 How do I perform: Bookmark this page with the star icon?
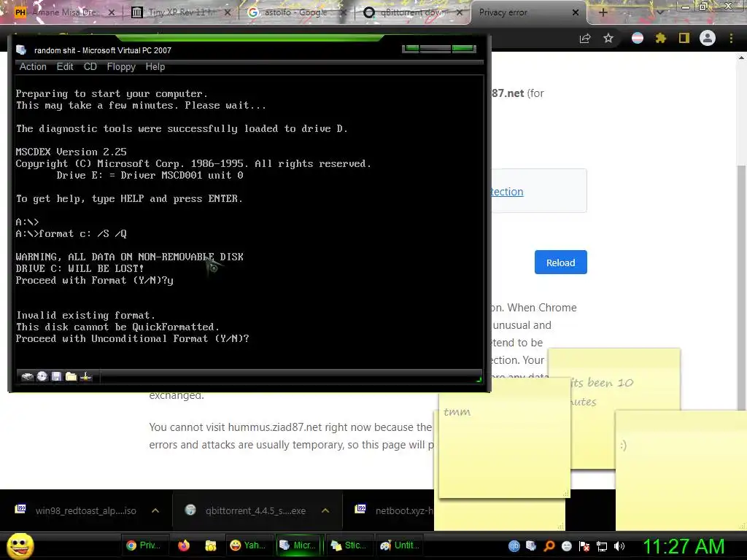pos(608,38)
